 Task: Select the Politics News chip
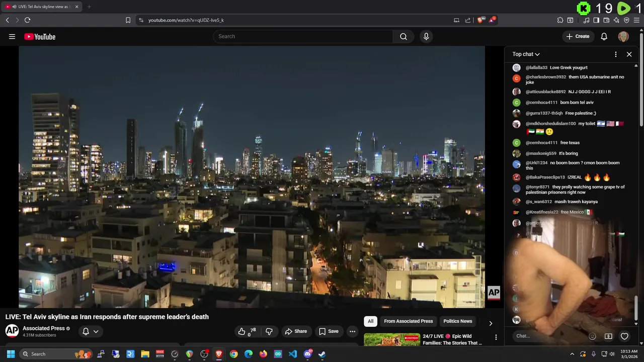pyautogui.click(x=457, y=321)
